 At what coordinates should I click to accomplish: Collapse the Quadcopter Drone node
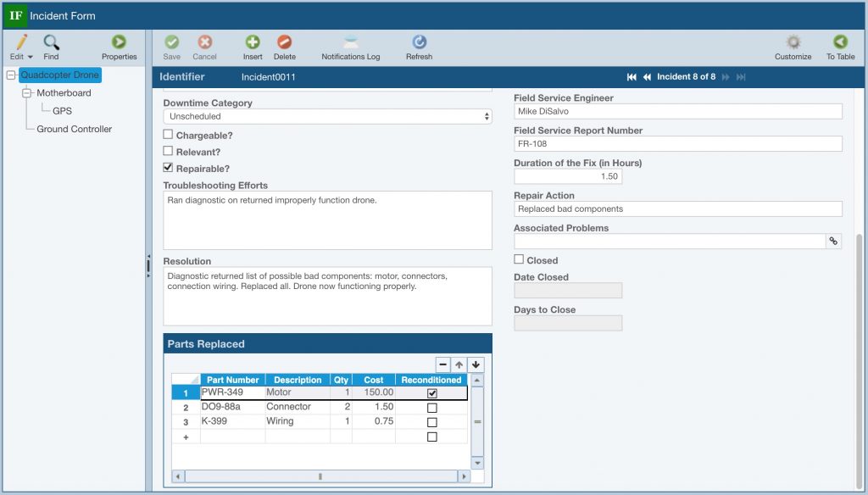point(11,75)
